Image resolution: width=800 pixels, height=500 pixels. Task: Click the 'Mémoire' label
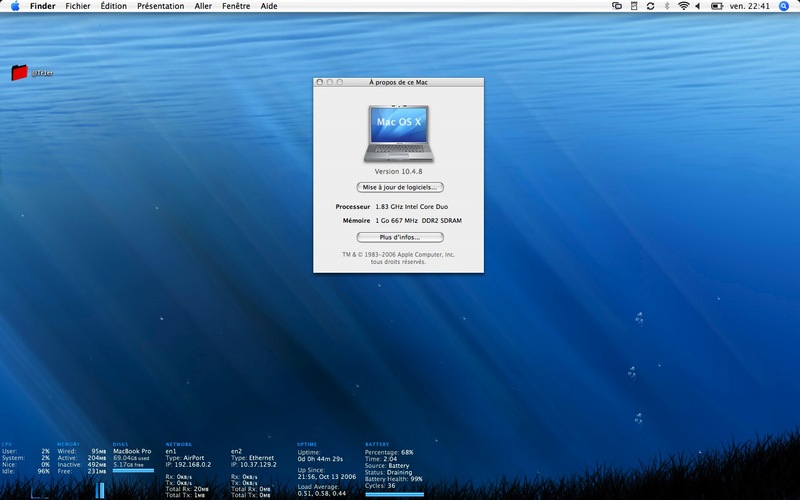[357, 220]
